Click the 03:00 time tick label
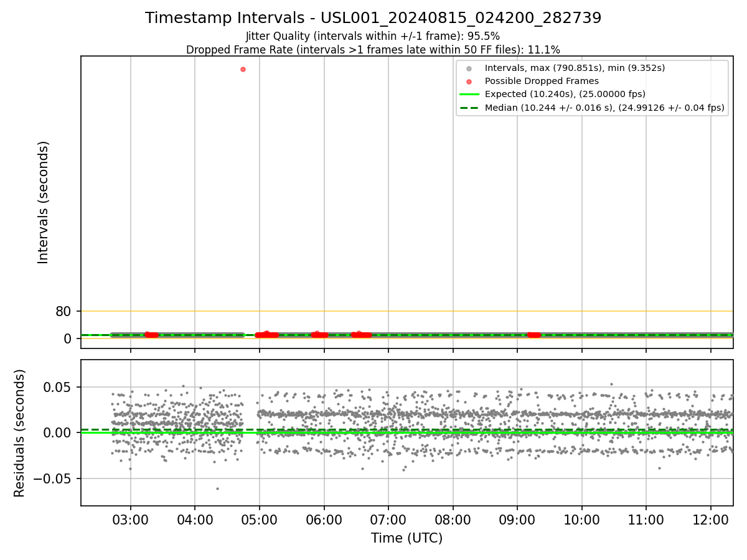 [130, 519]
